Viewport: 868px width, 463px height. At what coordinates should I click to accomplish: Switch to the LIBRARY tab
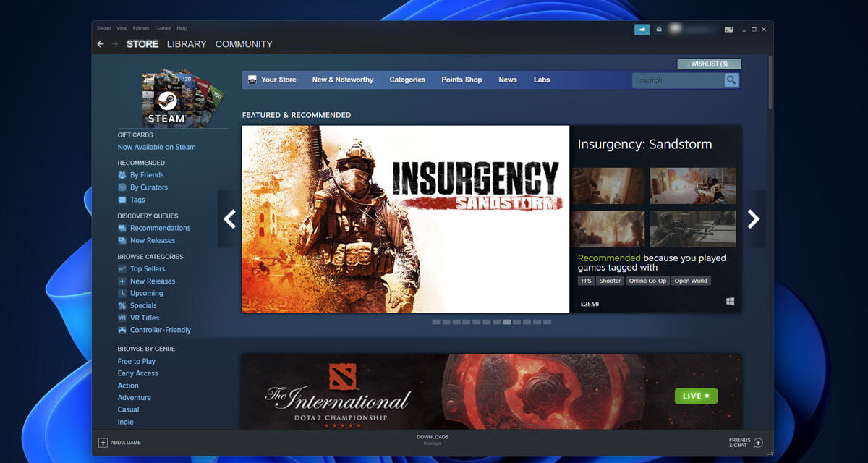pyautogui.click(x=187, y=44)
